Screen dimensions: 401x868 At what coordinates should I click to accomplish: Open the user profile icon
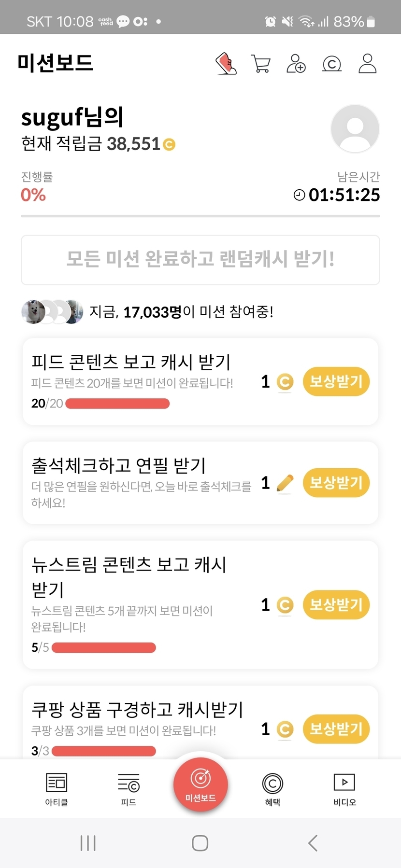pyautogui.click(x=367, y=64)
